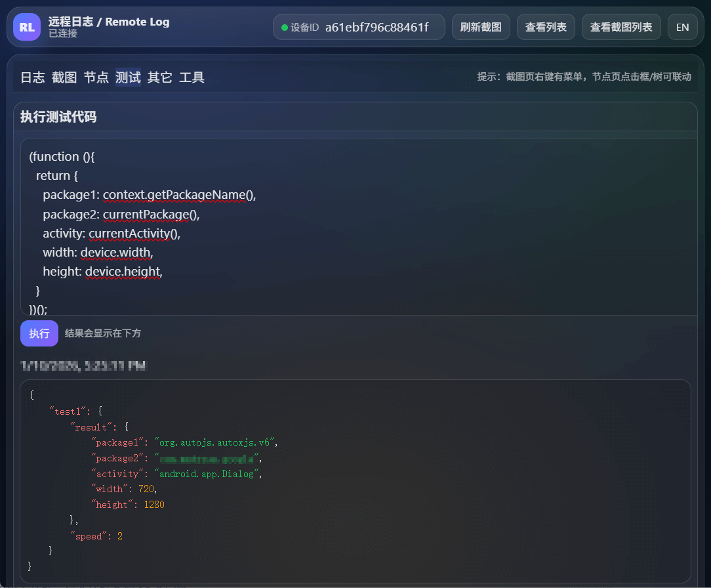Click the device.width code line
Screen dimensions: 711x588
tap(98, 253)
